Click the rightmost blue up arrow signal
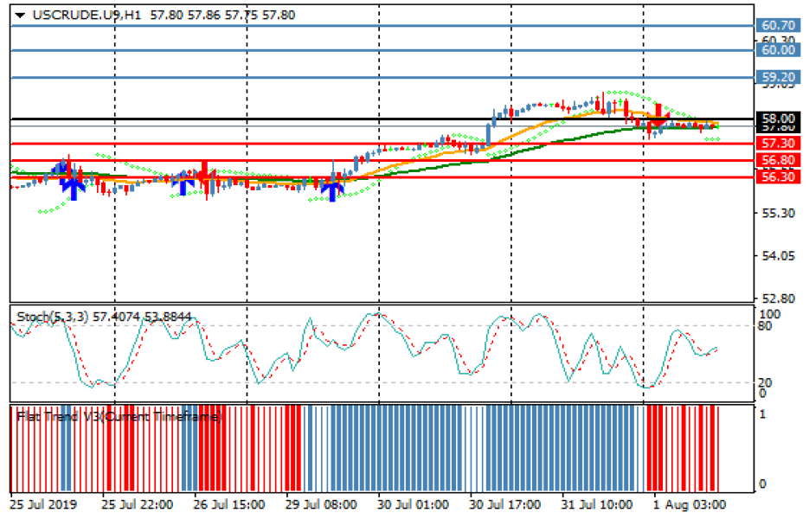Viewport: 809px width, 532px height. click(332, 187)
